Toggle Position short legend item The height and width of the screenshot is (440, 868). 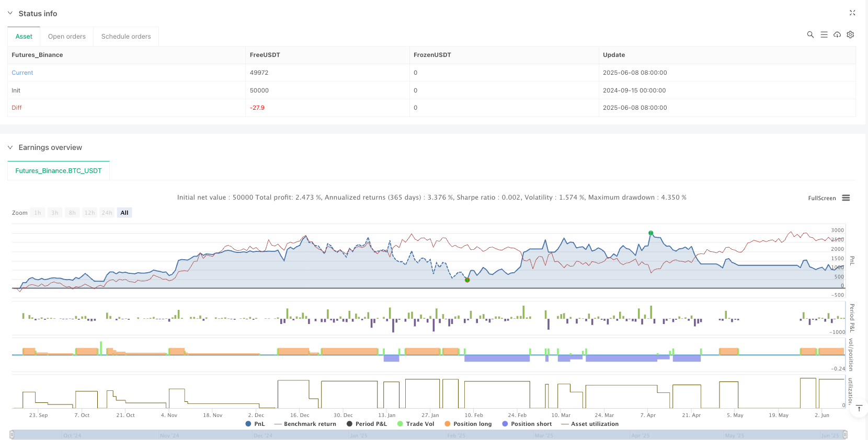tap(527, 424)
